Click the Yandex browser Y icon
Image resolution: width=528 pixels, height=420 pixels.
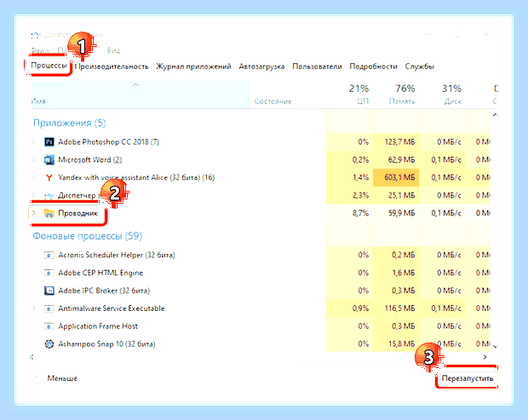point(49,177)
